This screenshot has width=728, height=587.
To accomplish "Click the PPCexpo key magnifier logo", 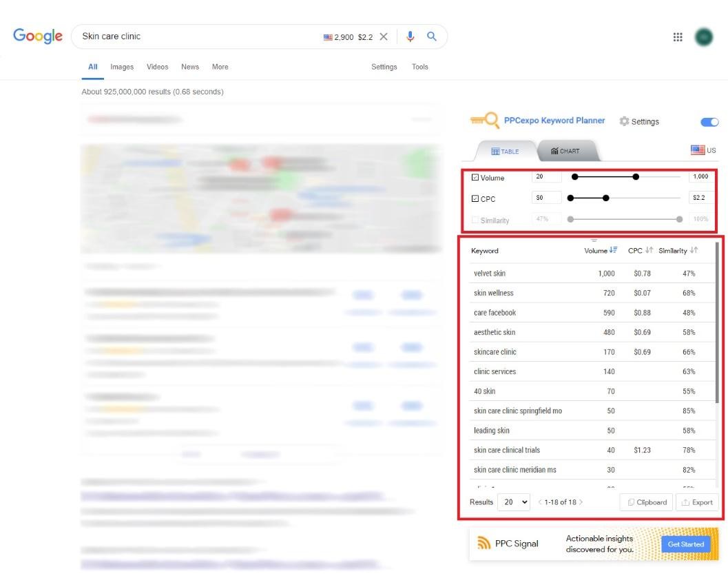I will 484,121.
